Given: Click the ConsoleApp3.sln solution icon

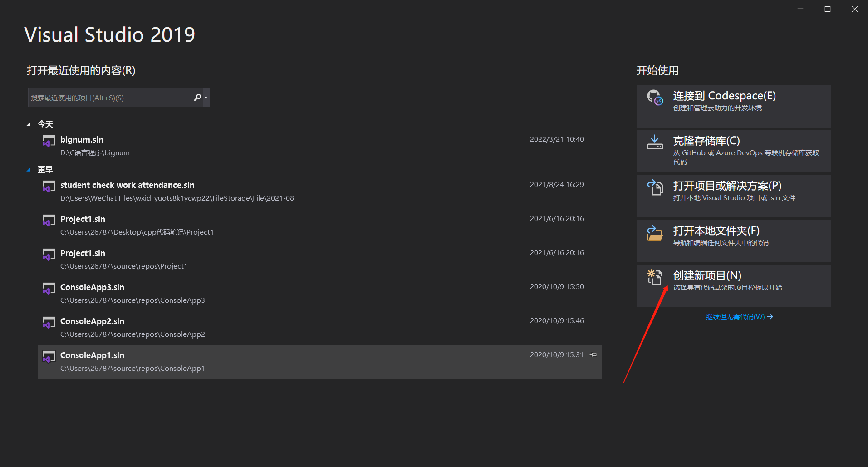Looking at the screenshot, I should pos(49,289).
